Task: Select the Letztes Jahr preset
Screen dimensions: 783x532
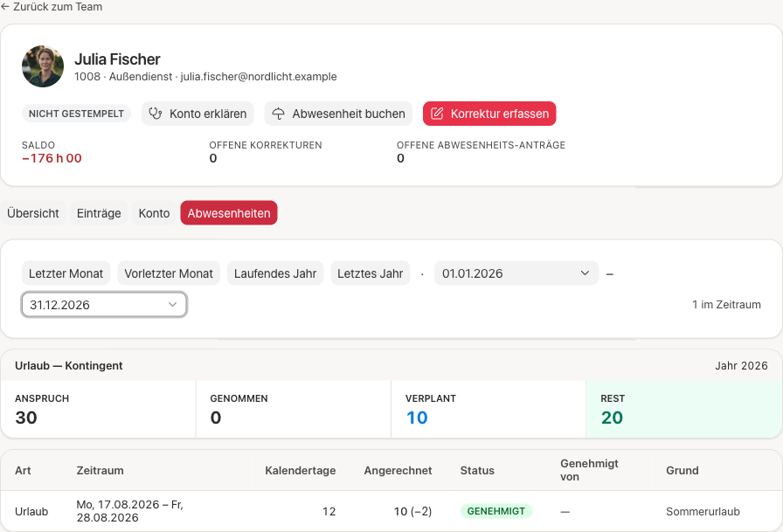Action: tap(370, 273)
